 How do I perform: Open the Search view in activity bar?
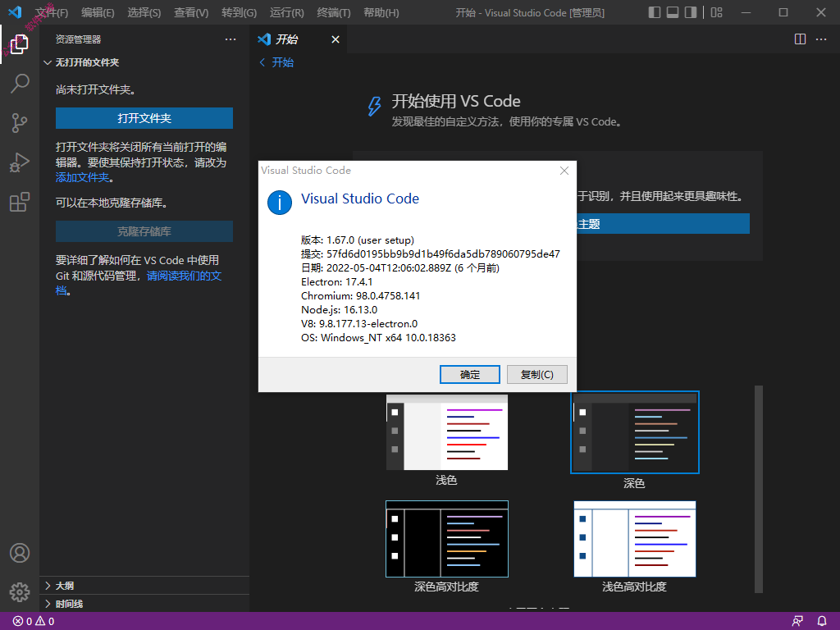pyautogui.click(x=20, y=84)
